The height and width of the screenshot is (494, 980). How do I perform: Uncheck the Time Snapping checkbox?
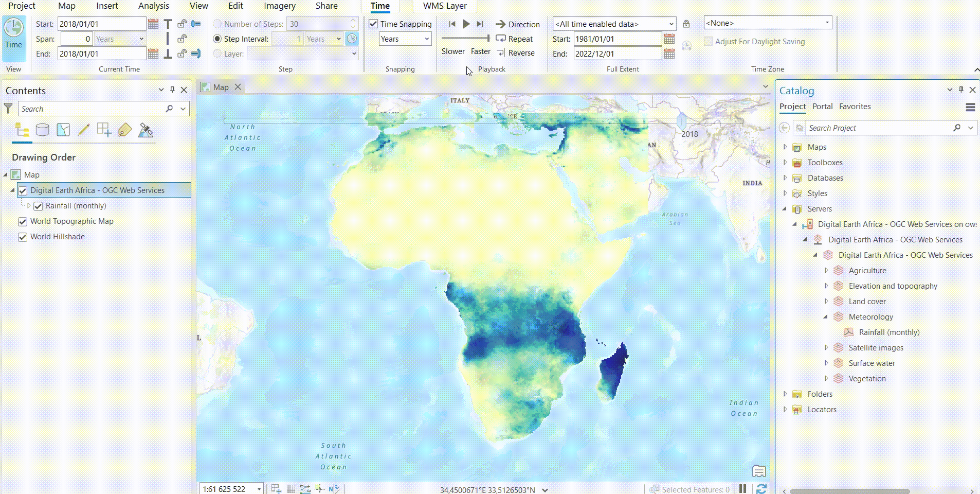(x=373, y=24)
